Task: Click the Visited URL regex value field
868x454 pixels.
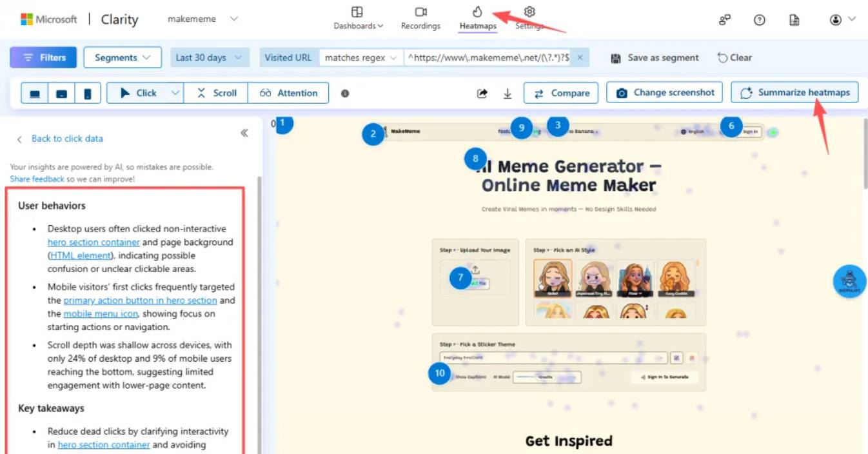Action: pyautogui.click(x=488, y=57)
